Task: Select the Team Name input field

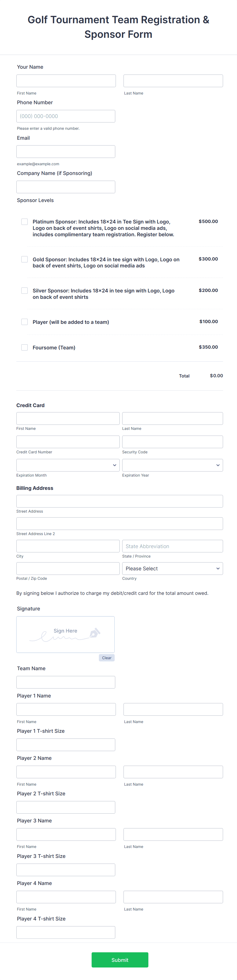Action: 66,682
